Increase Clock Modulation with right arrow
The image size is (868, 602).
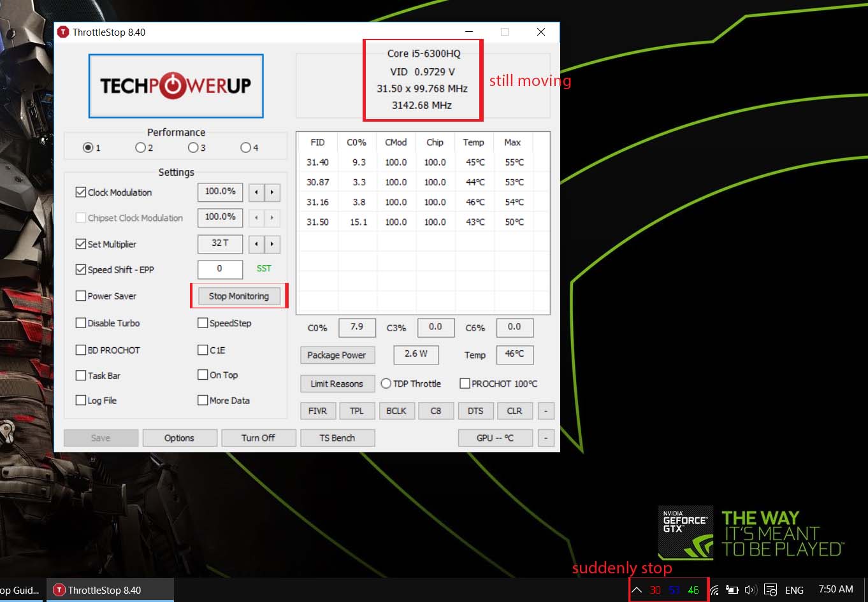coord(272,192)
